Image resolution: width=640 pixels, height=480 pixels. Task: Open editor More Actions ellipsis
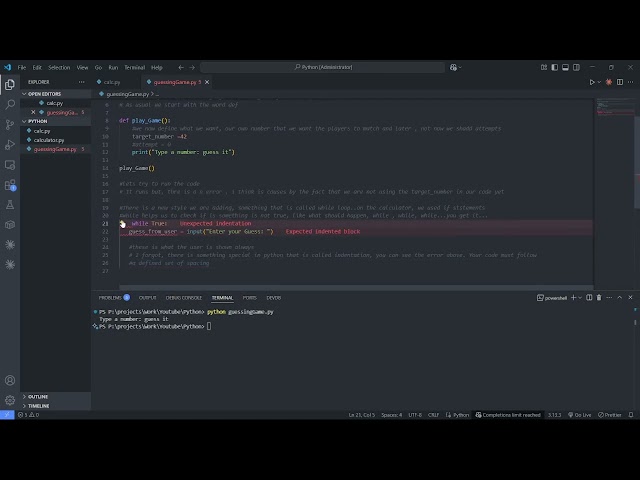coord(630,82)
